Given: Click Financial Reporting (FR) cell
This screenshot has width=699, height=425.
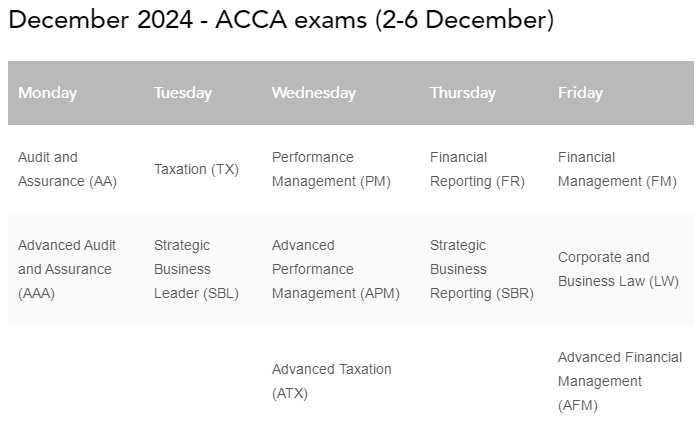Looking at the screenshot, I should tap(472, 169).
